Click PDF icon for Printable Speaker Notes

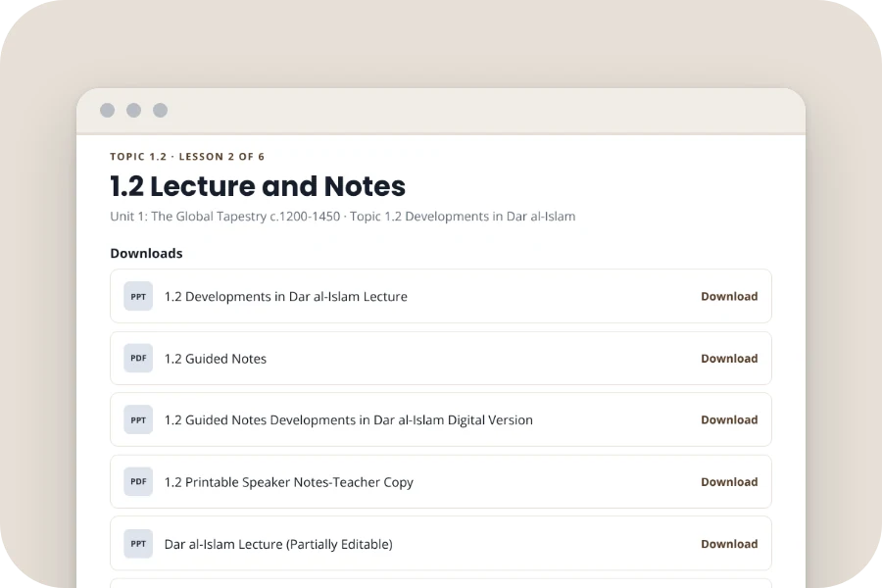(138, 481)
